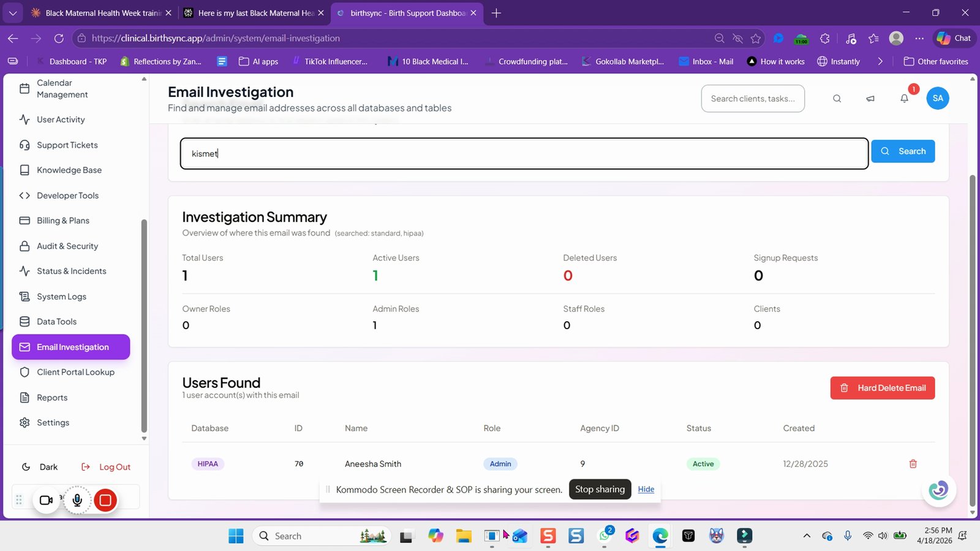Open the Inbox - Mail bookmark

(x=706, y=61)
